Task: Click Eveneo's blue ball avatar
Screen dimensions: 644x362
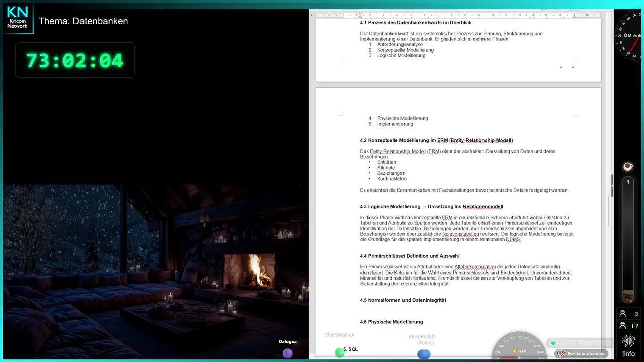Action: pyautogui.click(x=424, y=354)
